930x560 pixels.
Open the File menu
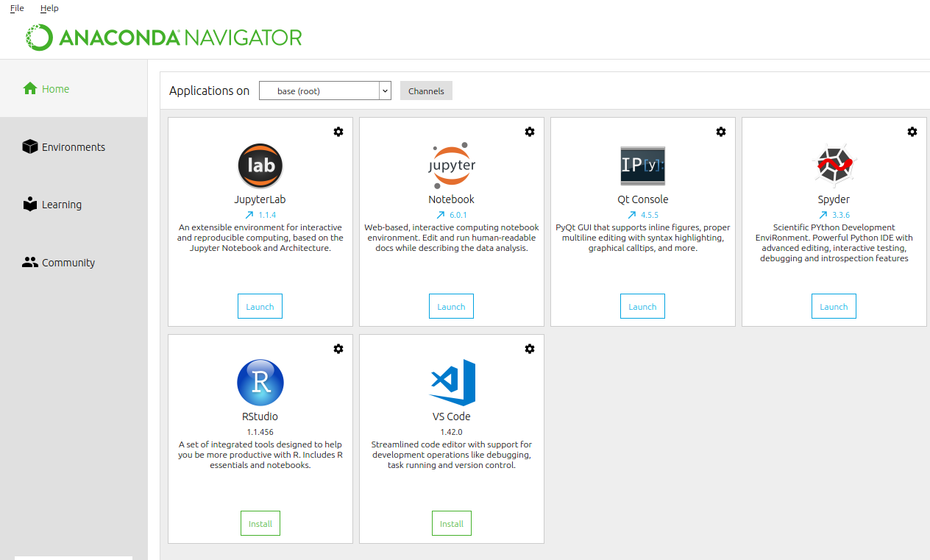pyautogui.click(x=17, y=8)
